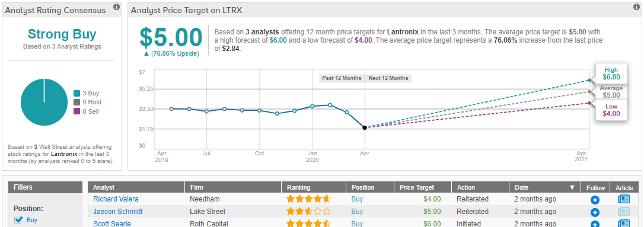644x227 pixels.
Task: Follow analyst Scott Searle plus icon
Action: coord(595,224)
